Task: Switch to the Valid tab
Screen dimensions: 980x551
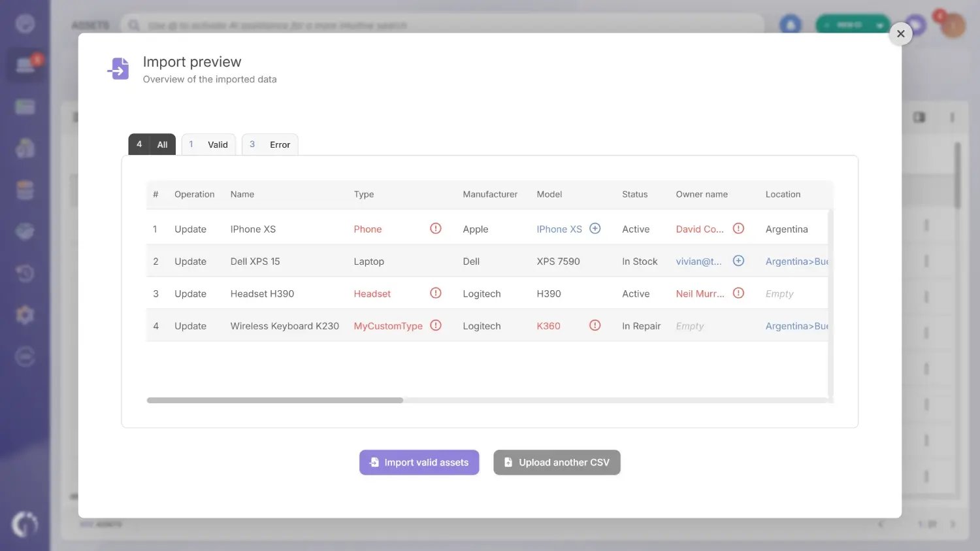Action: (208, 144)
